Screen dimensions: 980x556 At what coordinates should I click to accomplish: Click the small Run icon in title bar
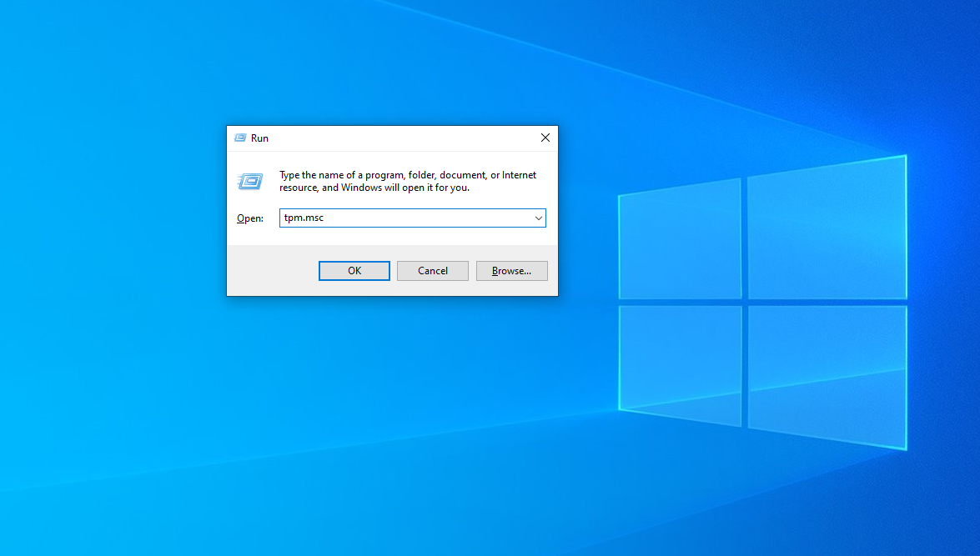(x=240, y=138)
